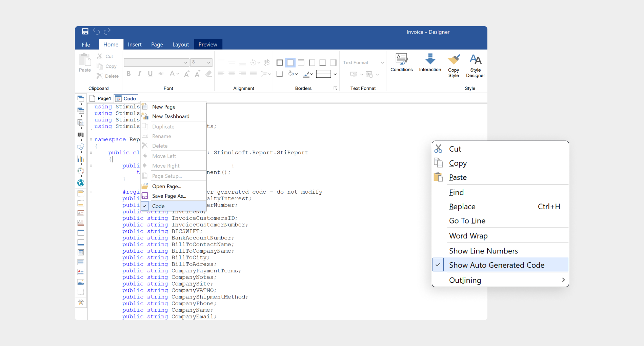
Task: Click the Interaction button in the ribbon
Action: click(x=430, y=63)
